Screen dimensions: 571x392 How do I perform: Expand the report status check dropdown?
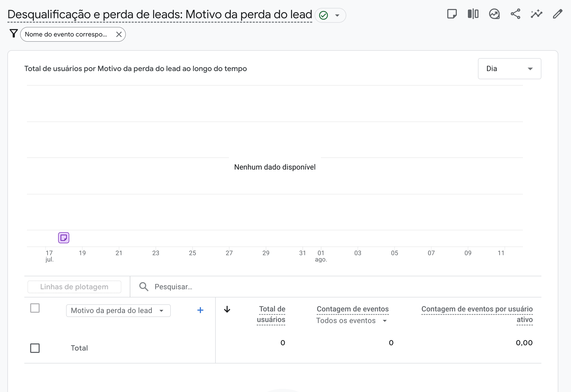337,15
